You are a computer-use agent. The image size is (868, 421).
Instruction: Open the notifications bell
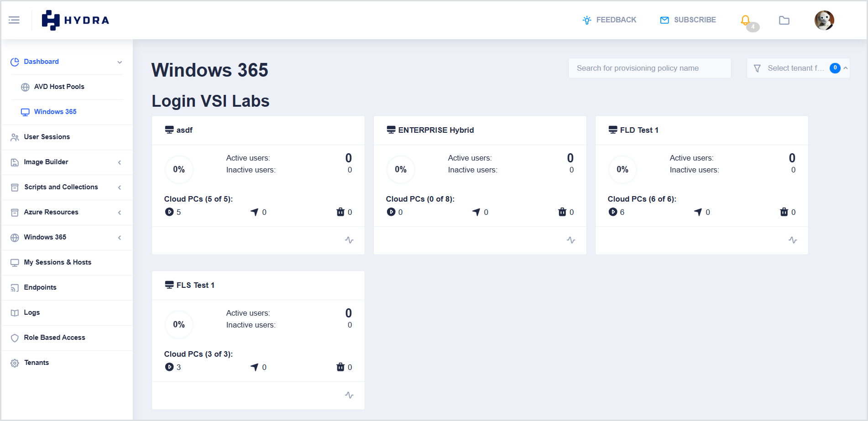point(745,20)
